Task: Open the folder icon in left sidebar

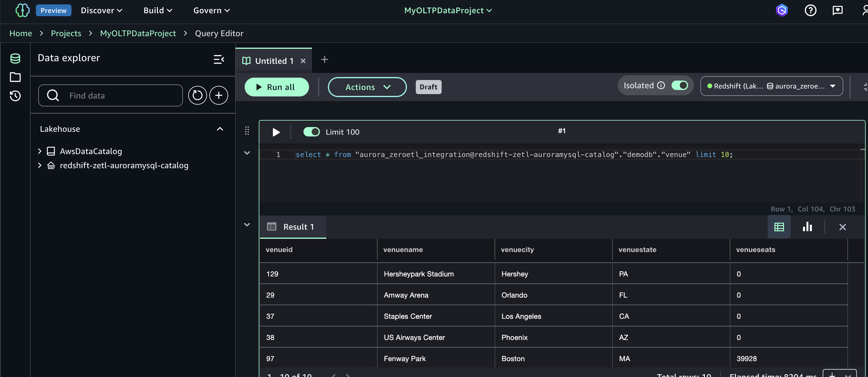Action: pos(15,77)
